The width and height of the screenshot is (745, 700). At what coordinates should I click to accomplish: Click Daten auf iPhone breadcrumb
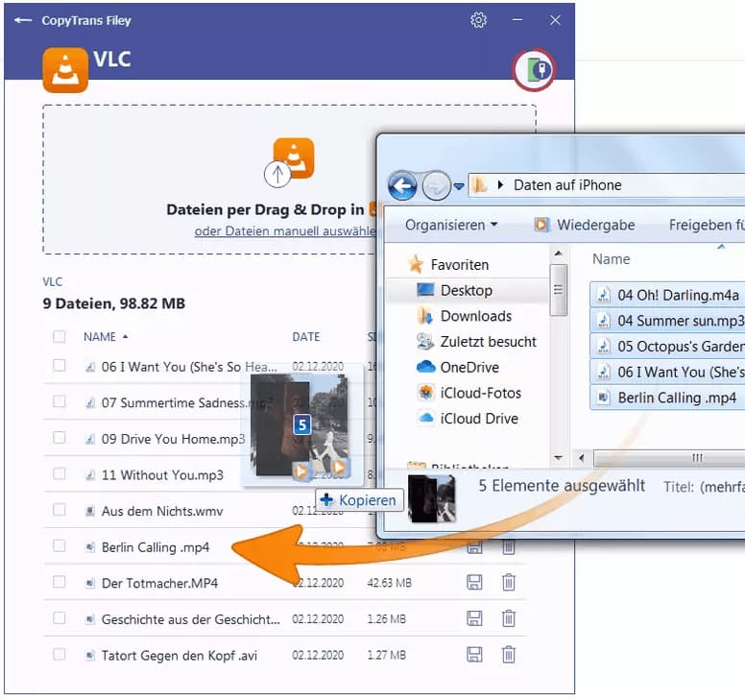tap(566, 185)
